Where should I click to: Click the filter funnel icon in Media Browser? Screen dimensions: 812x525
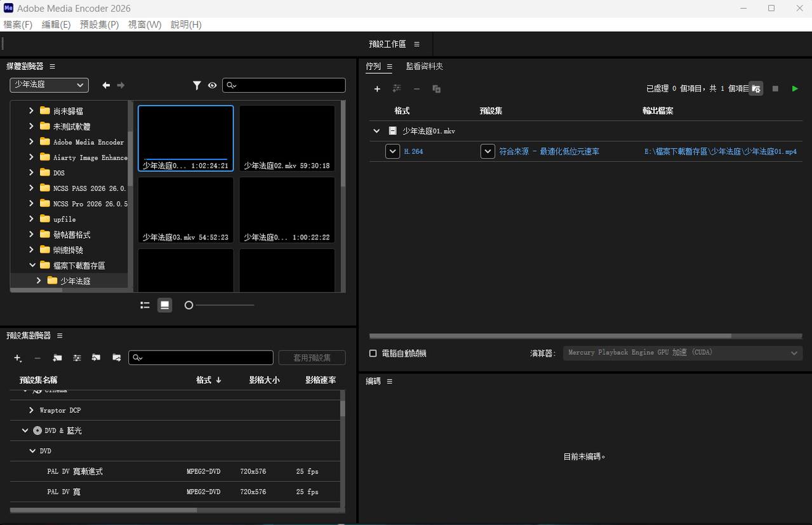(197, 85)
